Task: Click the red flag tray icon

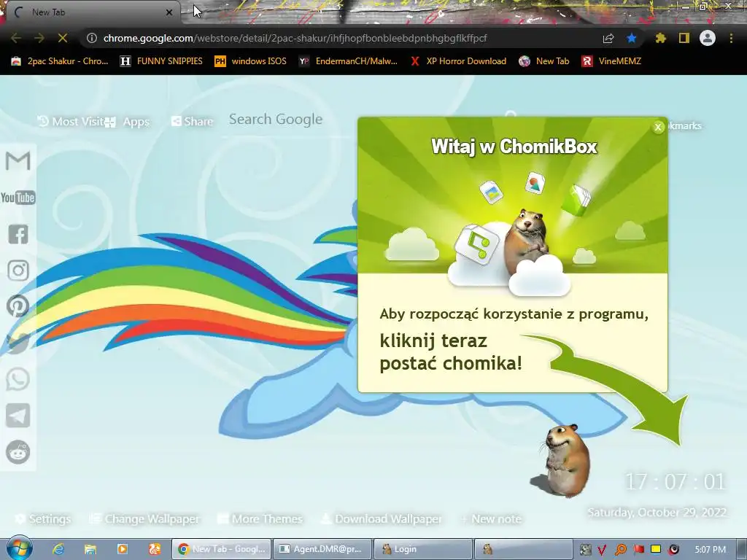Action: click(638, 550)
